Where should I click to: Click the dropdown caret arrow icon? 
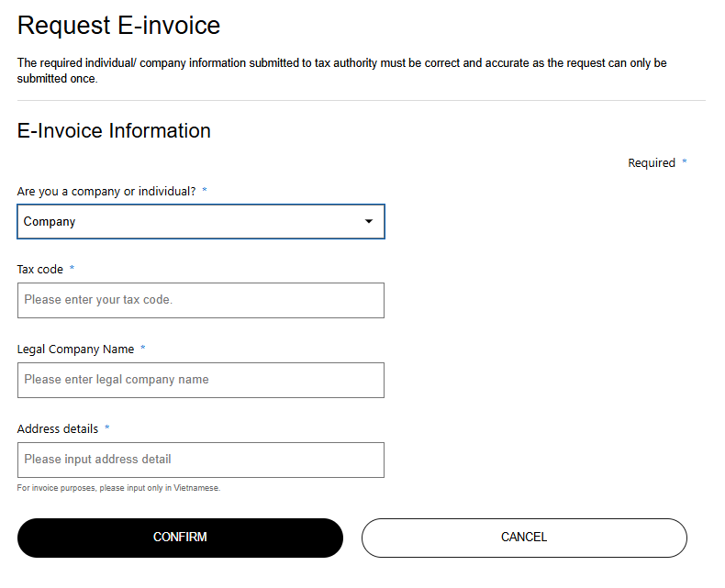tap(369, 221)
